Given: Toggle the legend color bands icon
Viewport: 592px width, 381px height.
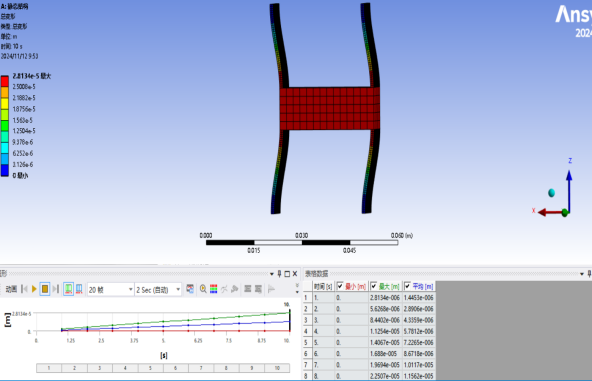Looking at the screenshot, I should pyautogui.click(x=214, y=289).
